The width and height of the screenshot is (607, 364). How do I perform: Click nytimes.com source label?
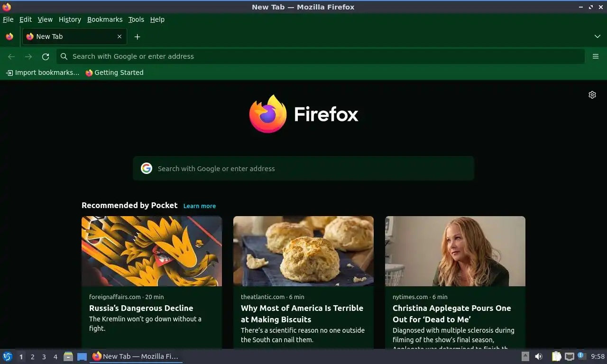pos(410,297)
